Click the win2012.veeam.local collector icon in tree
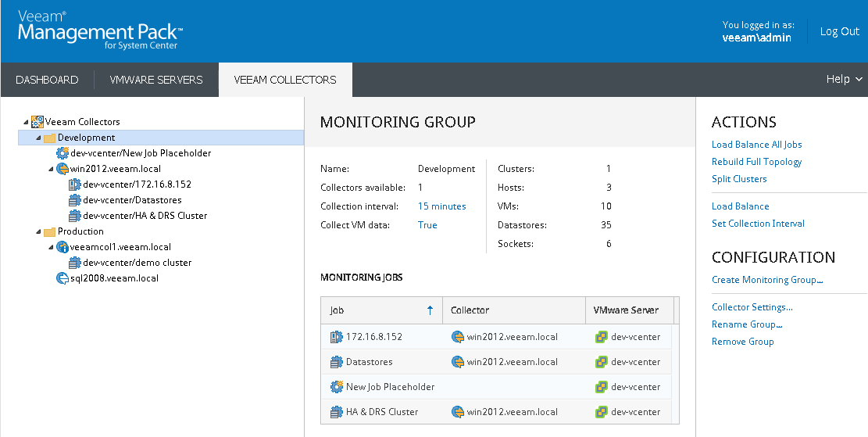Image resolution: width=868 pixels, height=437 pixels. click(x=63, y=169)
